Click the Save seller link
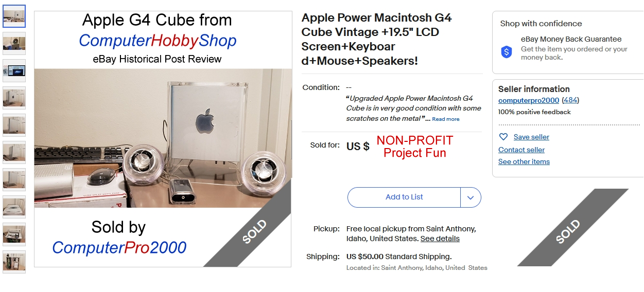 (x=531, y=137)
